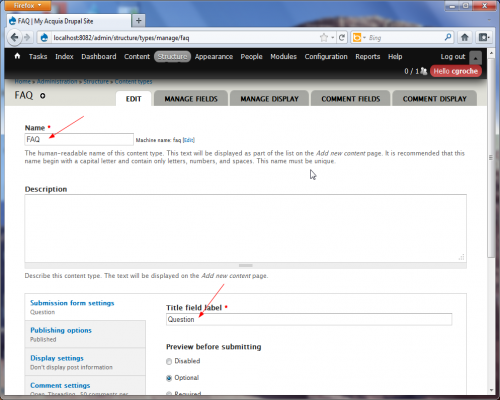Screen dimensions: 500x400
Task: Select the Disabled preview radio button
Action: tap(169, 361)
